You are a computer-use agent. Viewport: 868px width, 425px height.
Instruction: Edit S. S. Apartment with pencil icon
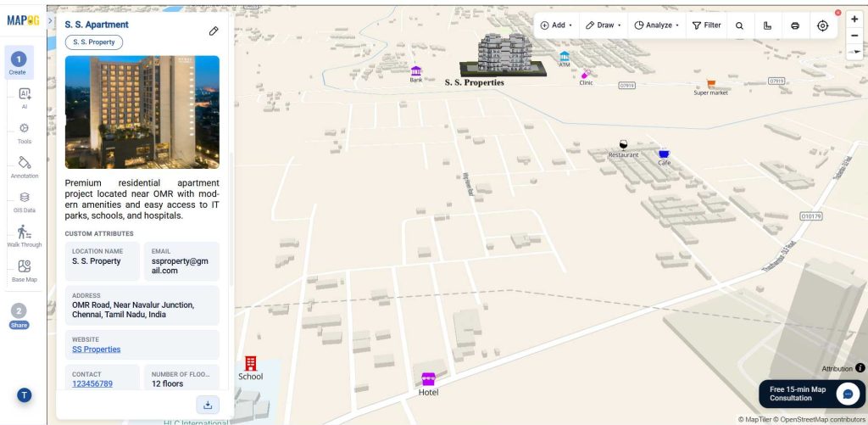pyautogui.click(x=214, y=31)
